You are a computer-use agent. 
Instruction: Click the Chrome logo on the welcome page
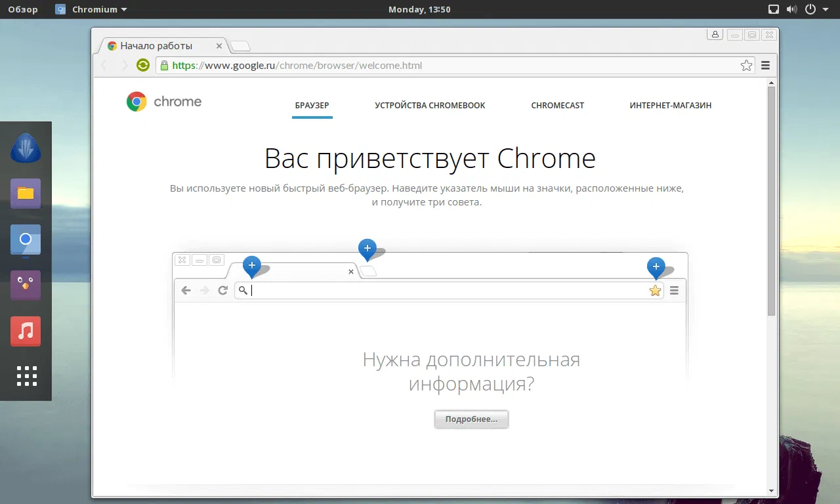164,102
